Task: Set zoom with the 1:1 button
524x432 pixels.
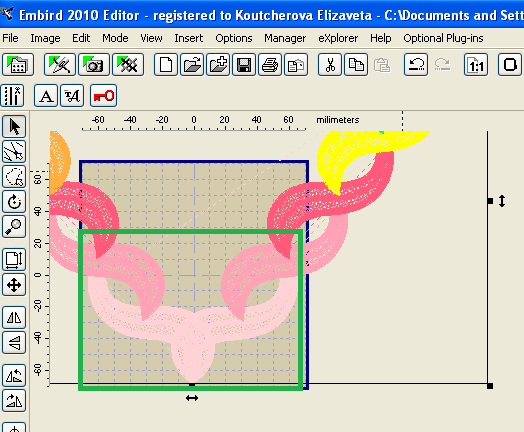Action: [476, 64]
